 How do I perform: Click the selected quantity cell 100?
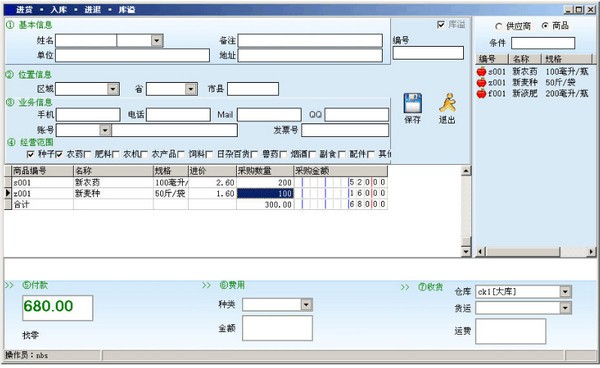pos(265,194)
